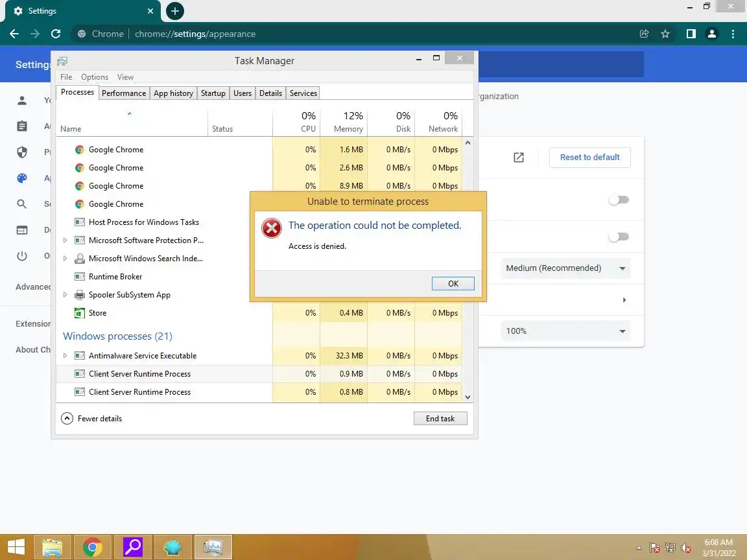Expand the customize fonts arrow in Chrome settings
This screenshot has height=560, width=747.
(624, 300)
